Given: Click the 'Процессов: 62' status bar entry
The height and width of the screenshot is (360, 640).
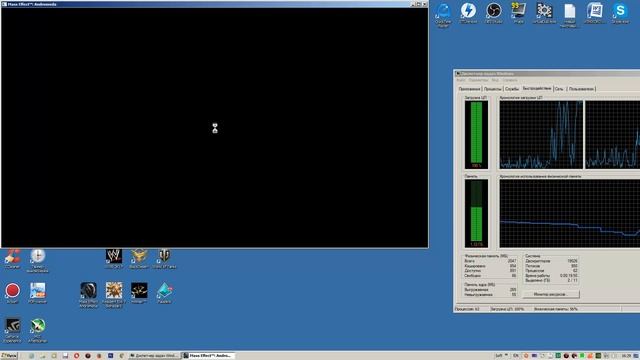Looking at the screenshot, I should point(467,309).
